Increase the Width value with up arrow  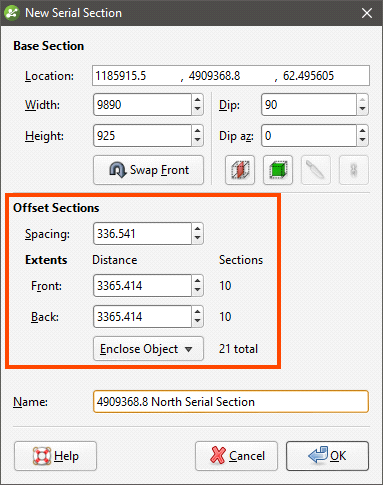pyautogui.click(x=198, y=100)
